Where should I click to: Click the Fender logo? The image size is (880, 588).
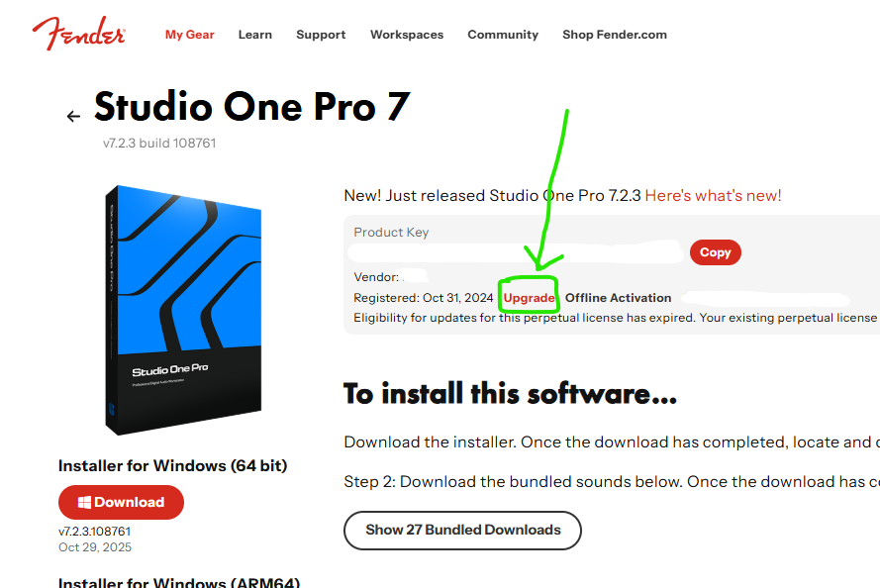pos(78,33)
